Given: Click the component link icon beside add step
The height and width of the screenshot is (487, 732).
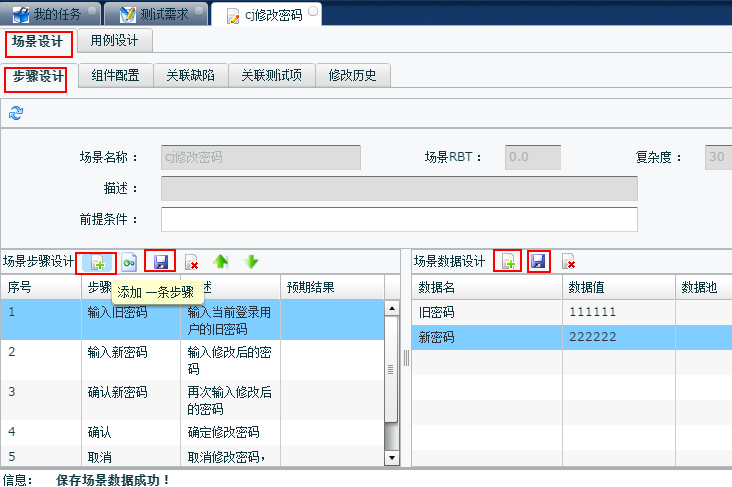Looking at the screenshot, I should (x=130, y=262).
